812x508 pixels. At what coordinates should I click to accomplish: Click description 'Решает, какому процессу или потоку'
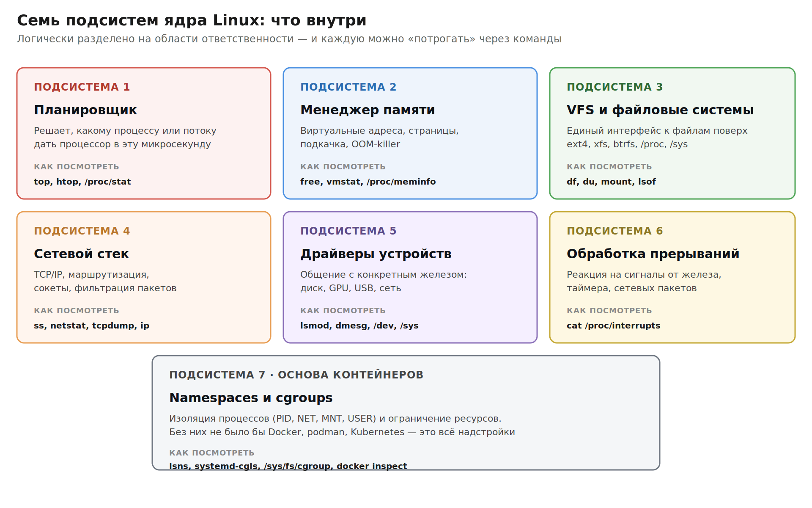point(125,131)
